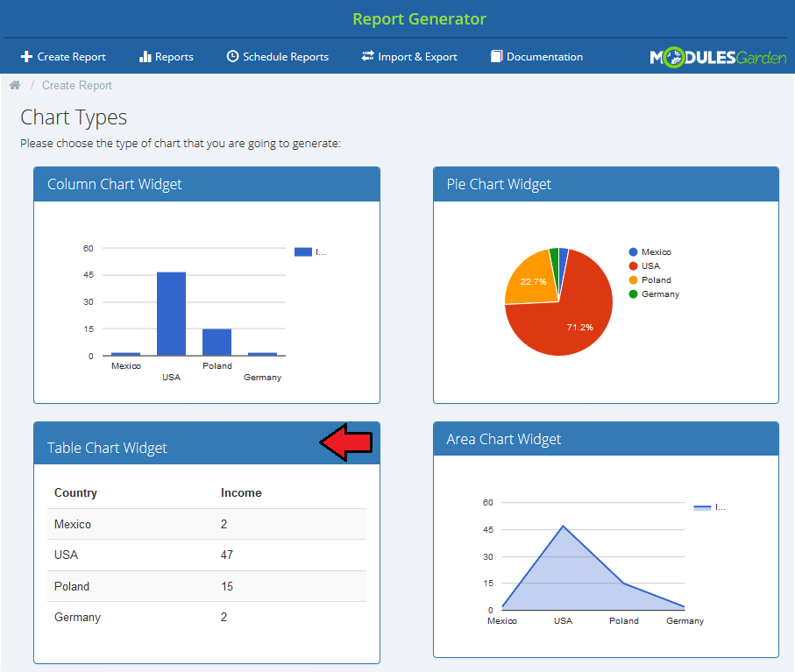Click the Chart Types page heading
Screen dimensions: 795x672
74,117
